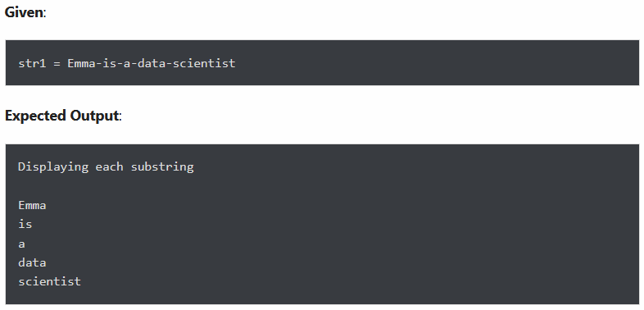Screen dimensions: 644x310
Task: Click empty area of Expected Output code block
Action: pyautogui.click(x=410, y=230)
